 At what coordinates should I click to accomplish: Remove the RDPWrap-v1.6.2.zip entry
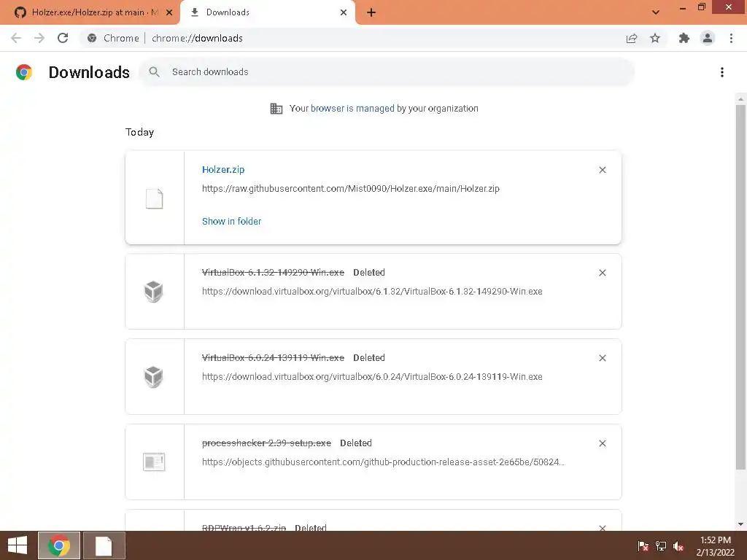[x=602, y=528]
